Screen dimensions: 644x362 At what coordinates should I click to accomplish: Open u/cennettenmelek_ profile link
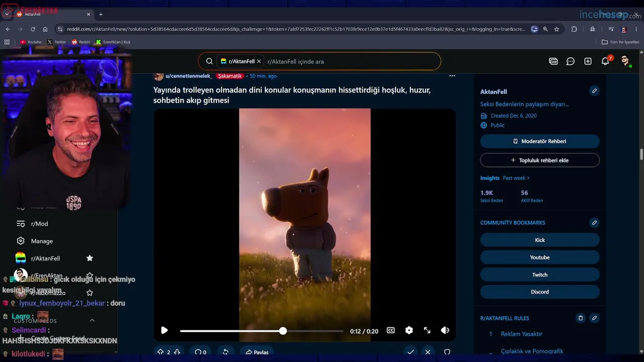[189, 76]
